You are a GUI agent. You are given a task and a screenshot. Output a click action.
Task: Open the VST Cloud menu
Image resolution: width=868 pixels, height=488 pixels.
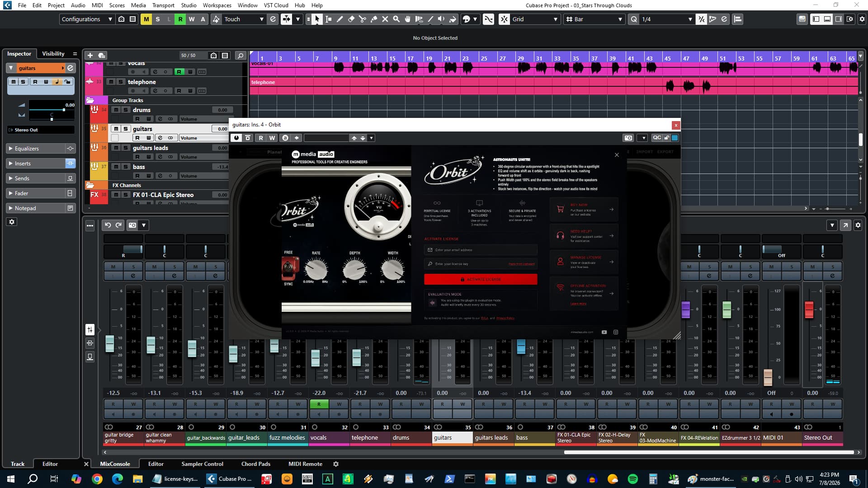[276, 5]
